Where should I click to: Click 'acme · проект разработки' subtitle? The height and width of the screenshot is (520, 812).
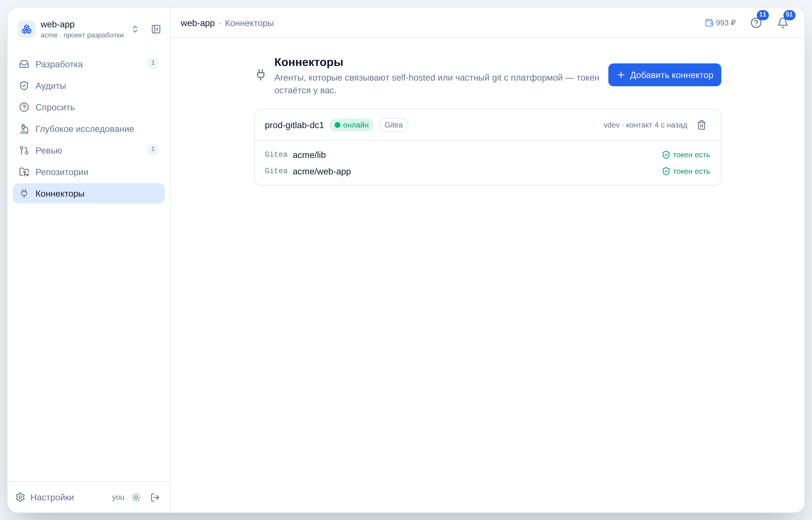82,35
